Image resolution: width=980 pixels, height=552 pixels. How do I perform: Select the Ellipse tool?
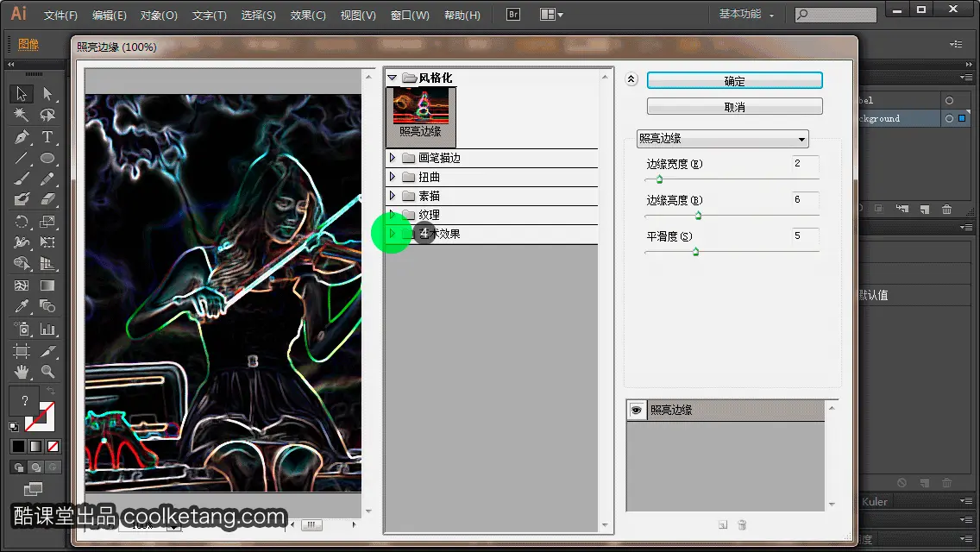47,158
